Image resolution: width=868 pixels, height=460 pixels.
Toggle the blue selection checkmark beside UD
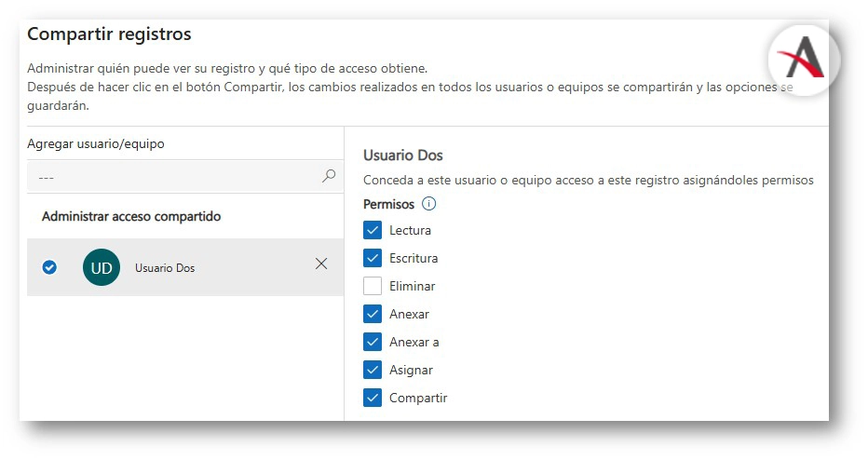coord(50,267)
